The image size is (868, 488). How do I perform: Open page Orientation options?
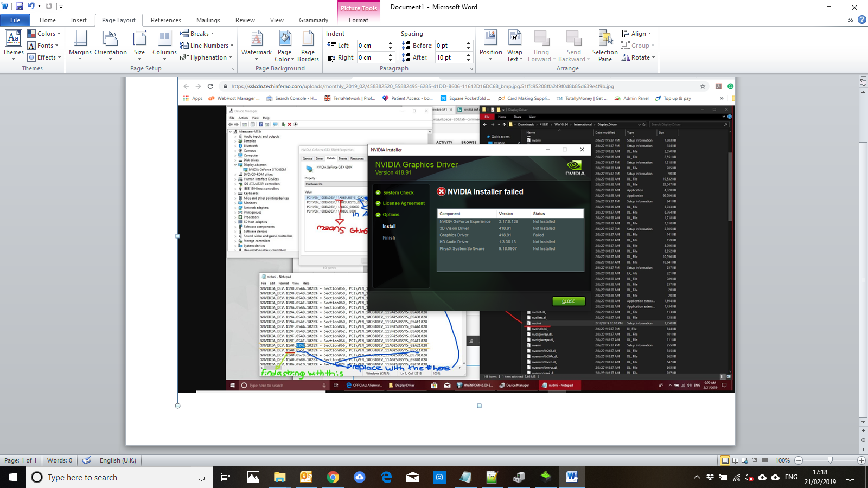coord(111,45)
